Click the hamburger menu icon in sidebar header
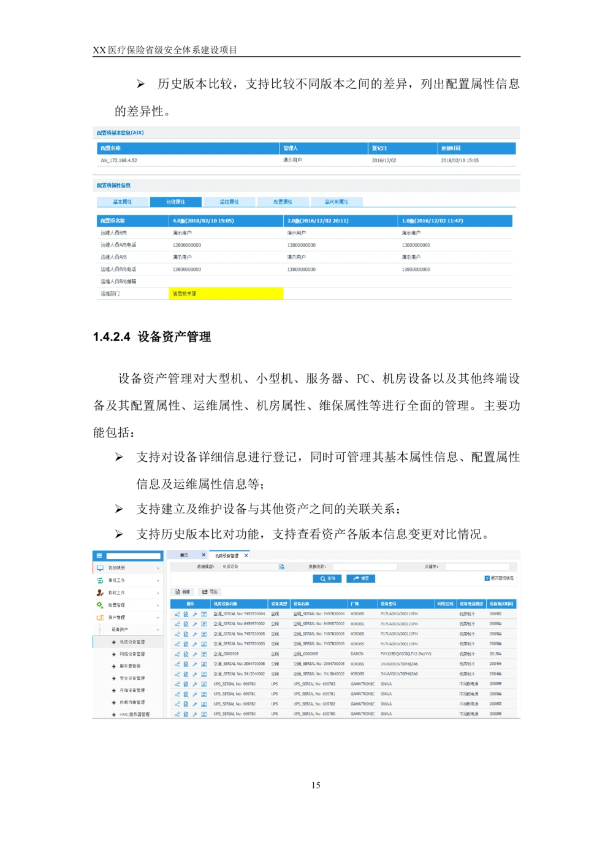 (99, 556)
